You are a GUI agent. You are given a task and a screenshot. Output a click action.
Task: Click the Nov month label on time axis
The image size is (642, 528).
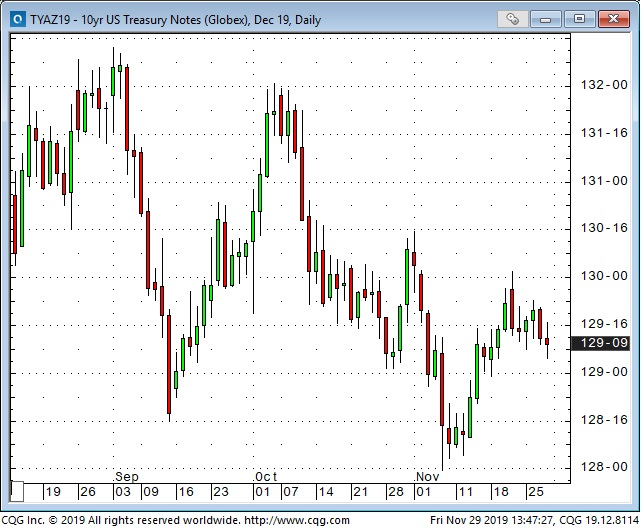[x=427, y=476]
